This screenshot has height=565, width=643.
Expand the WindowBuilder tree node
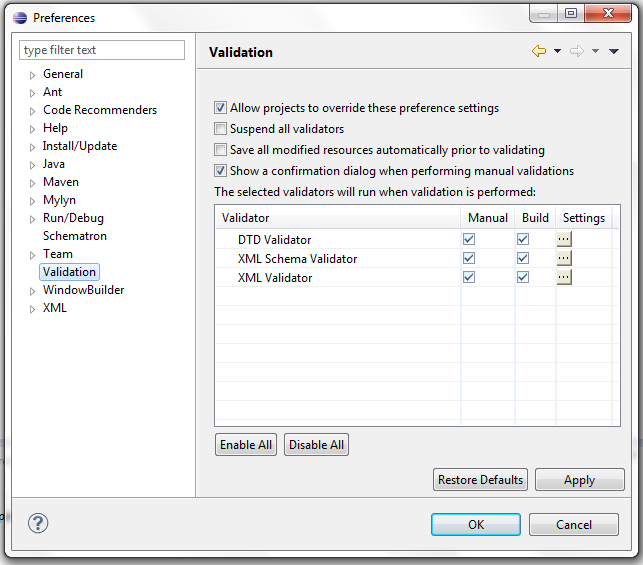32,292
